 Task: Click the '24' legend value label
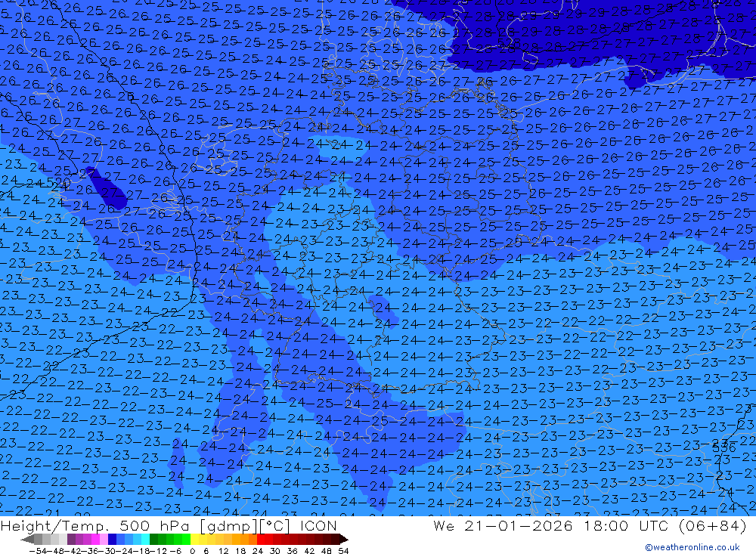(x=258, y=551)
